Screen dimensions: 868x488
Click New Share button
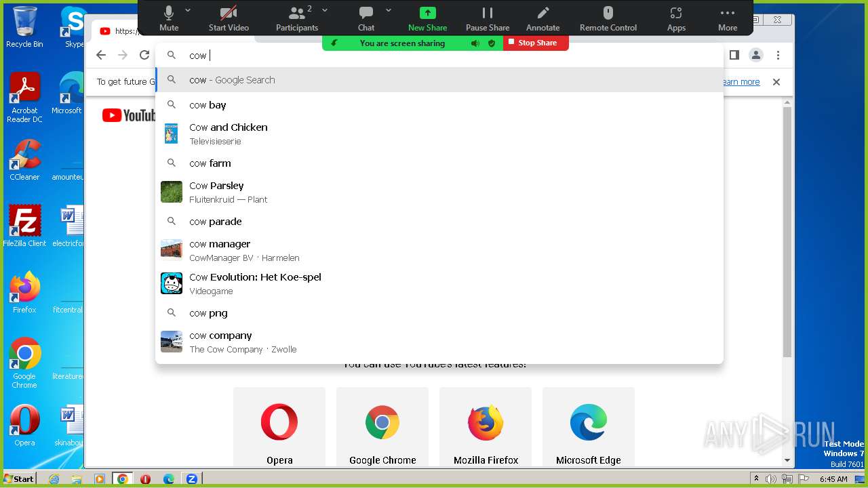pyautogui.click(x=427, y=18)
